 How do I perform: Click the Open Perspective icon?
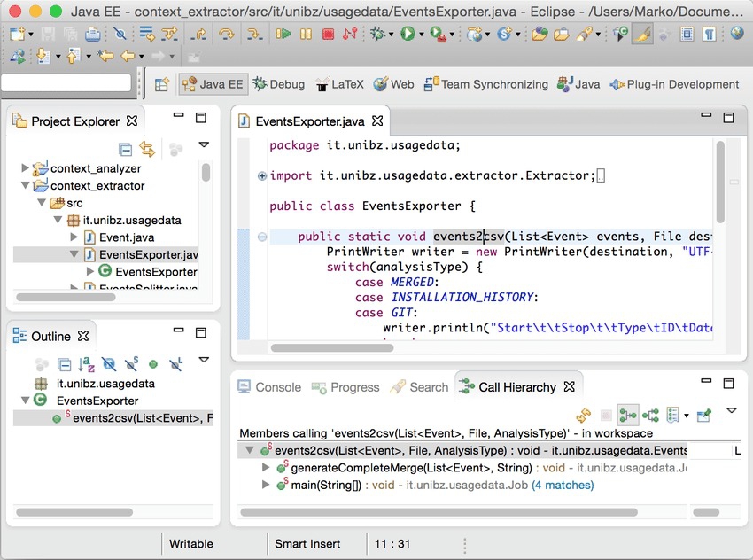[x=162, y=85]
